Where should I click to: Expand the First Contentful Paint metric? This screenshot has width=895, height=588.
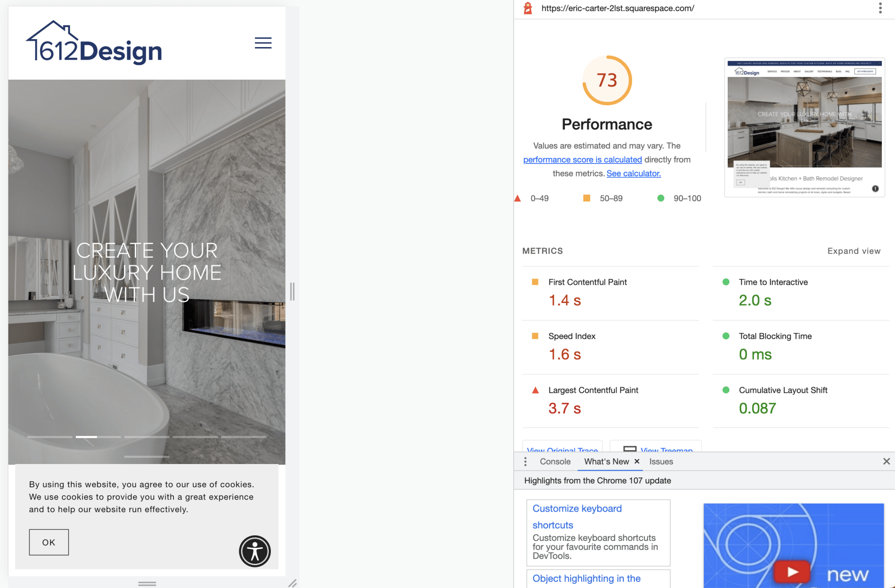tap(587, 282)
